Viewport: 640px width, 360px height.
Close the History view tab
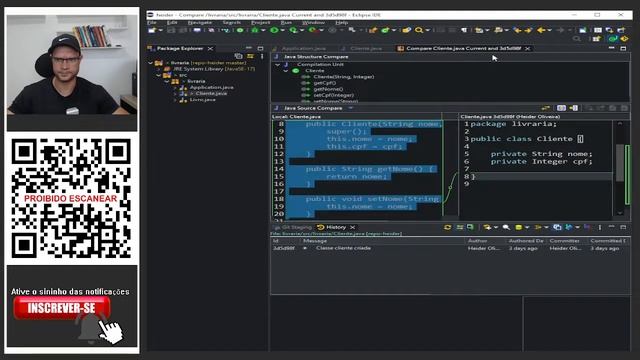(x=352, y=227)
